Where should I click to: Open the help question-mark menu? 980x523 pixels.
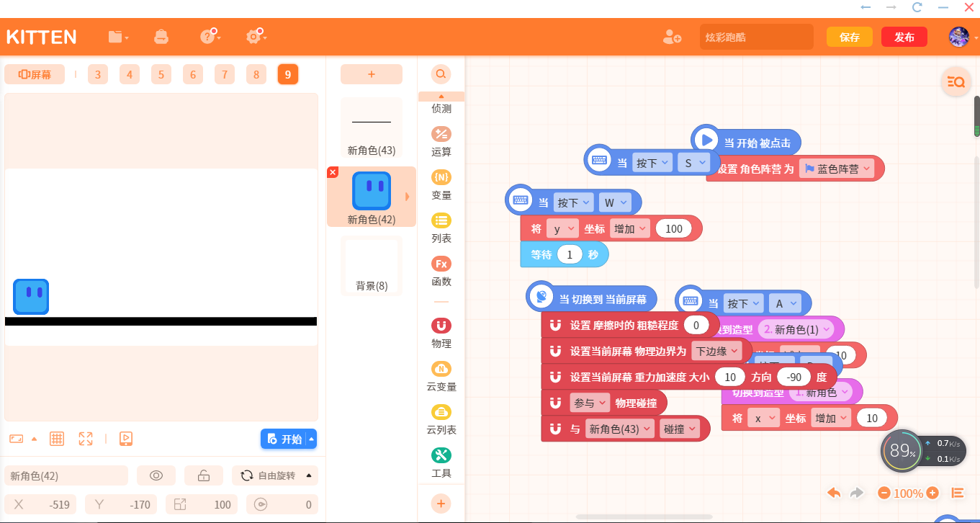(x=210, y=37)
